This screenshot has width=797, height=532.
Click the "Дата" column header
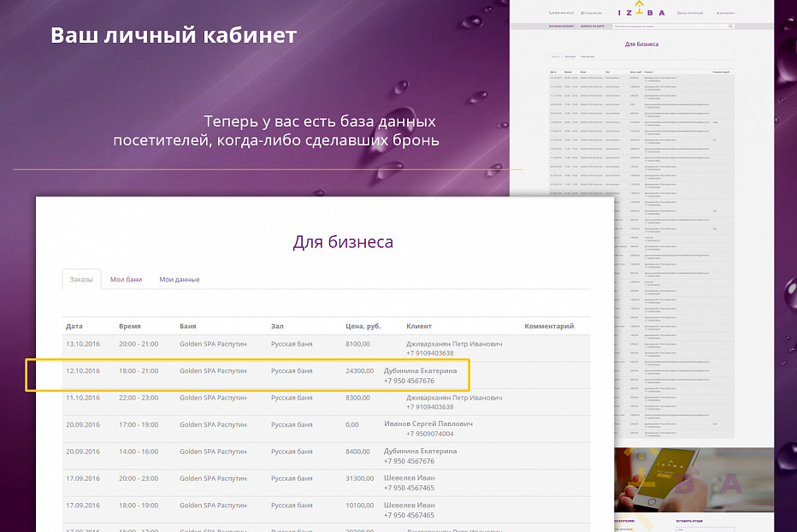74,326
